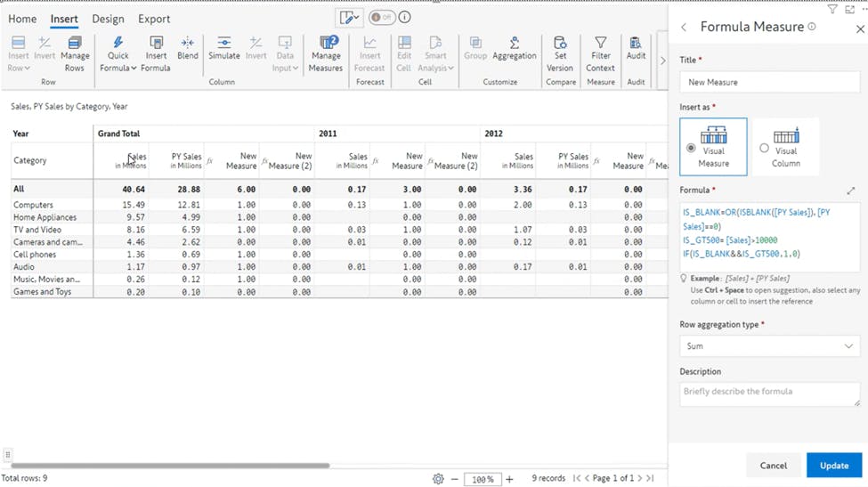Screen dimensions: 868x487
Task: Select the Visual Column radio option
Action: coord(764,148)
